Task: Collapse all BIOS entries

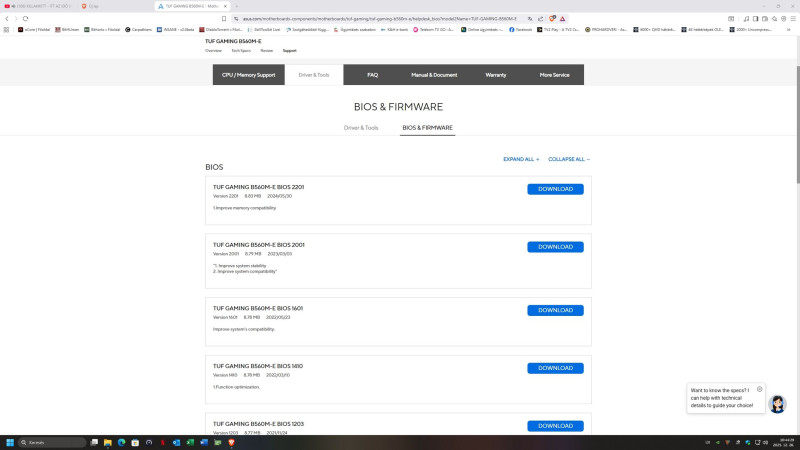Action: click(569, 159)
